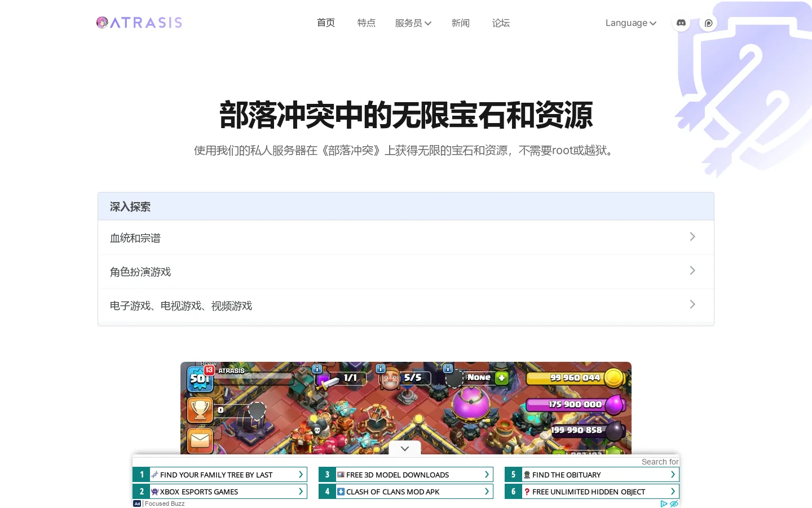
Task: Click the chat bubble icon beside Discord
Action: click(x=708, y=23)
